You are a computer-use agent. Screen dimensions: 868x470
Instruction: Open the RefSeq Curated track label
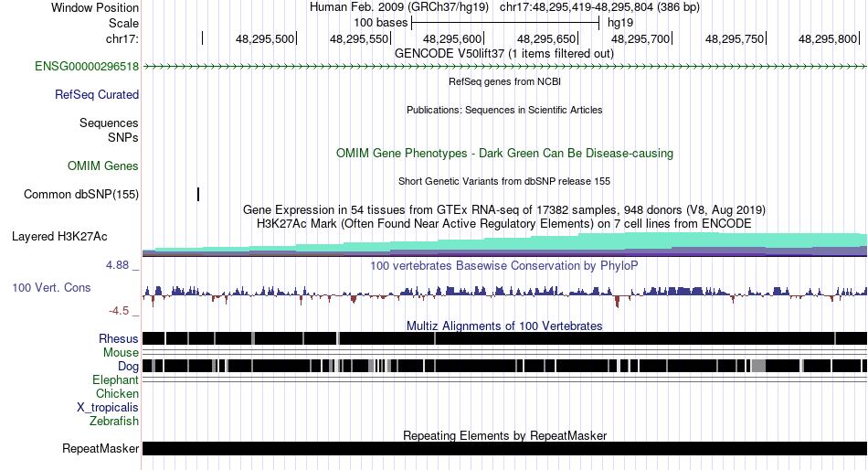point(97,95)
